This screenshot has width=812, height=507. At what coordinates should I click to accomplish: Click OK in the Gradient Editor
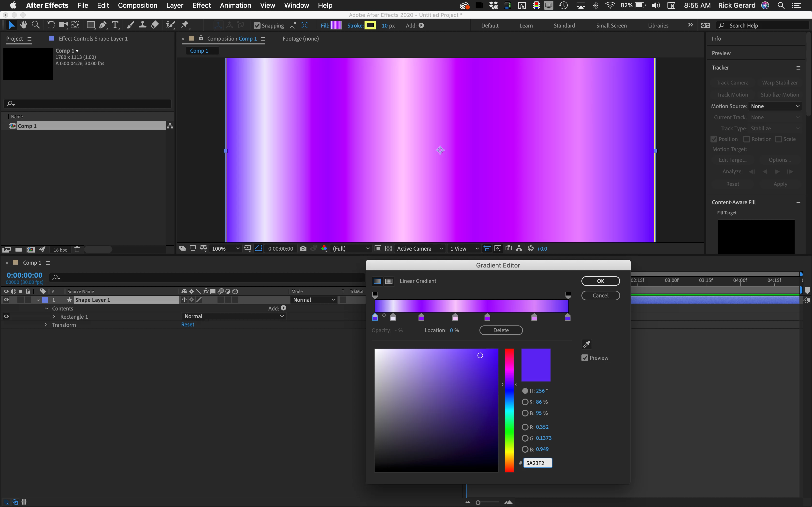click(x=600, y=281)
